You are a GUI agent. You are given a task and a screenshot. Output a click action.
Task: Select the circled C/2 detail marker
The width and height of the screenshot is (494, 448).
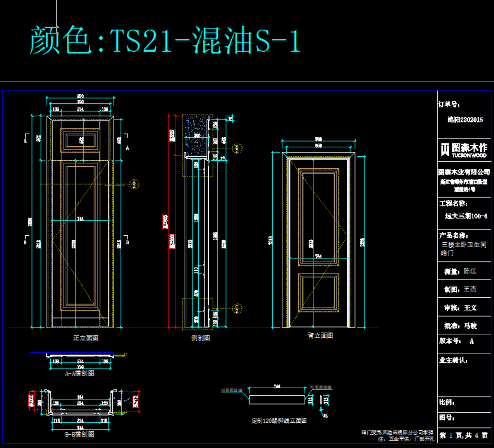pos(236,308)
